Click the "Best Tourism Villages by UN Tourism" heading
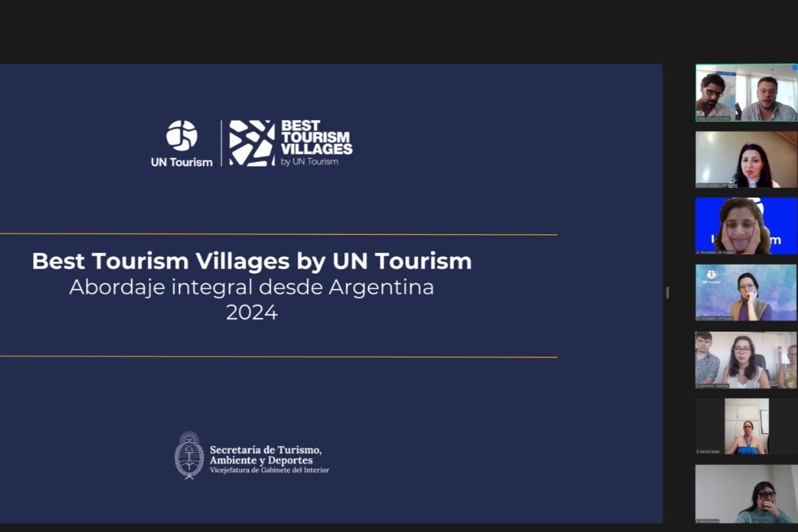798x532 pixels. tap(252, 261)
